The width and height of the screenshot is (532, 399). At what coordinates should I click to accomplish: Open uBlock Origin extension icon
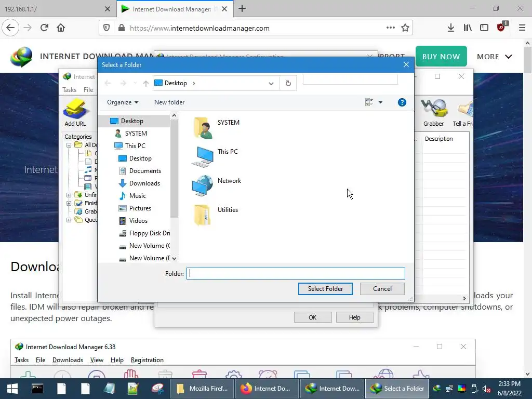click(x=501, y=27)
